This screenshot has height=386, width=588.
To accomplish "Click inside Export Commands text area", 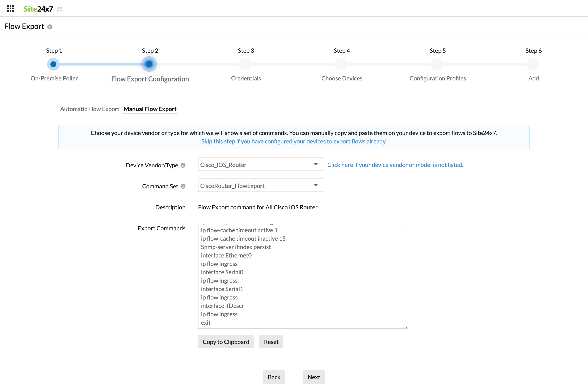I will pyautogui.click(x=303, y=276).
